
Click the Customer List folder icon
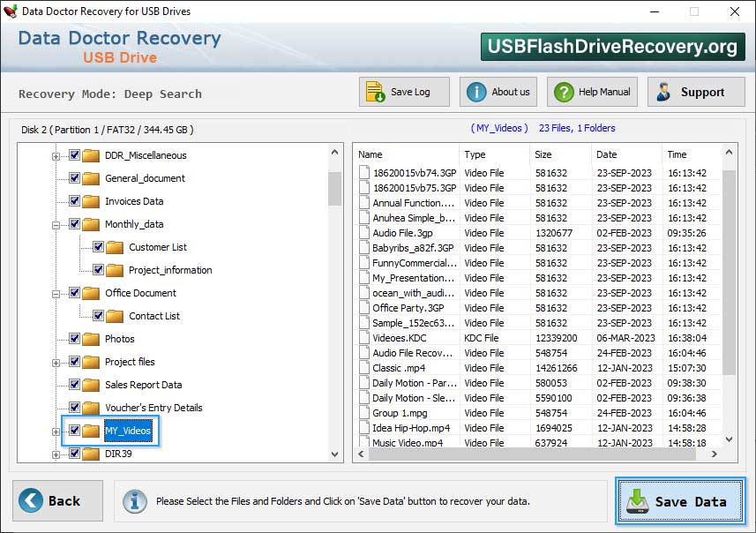[115, 247]
